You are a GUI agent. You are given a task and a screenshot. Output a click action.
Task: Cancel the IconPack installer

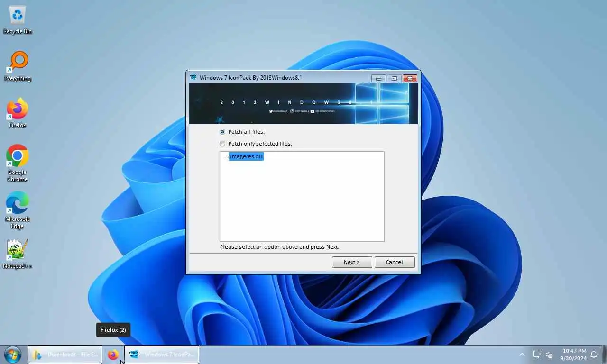(x=395, y=262)
